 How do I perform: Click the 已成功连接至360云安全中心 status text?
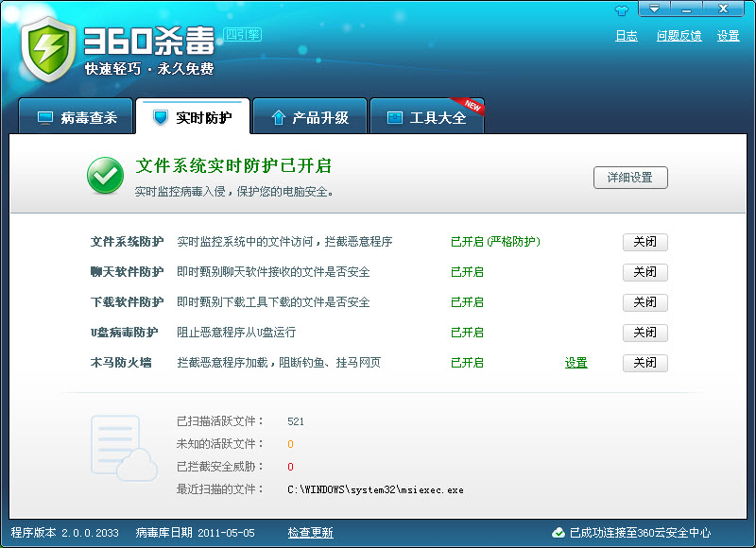[x=641, y=533]
